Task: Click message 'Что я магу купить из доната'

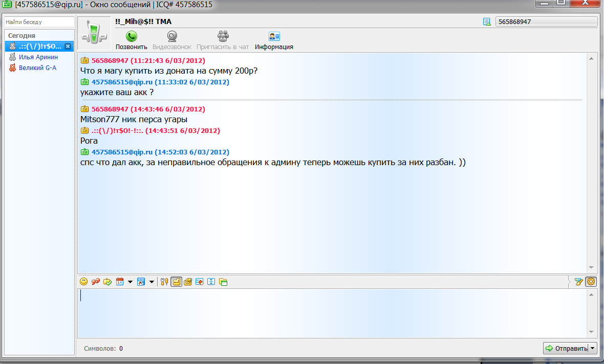Action: 169,71
